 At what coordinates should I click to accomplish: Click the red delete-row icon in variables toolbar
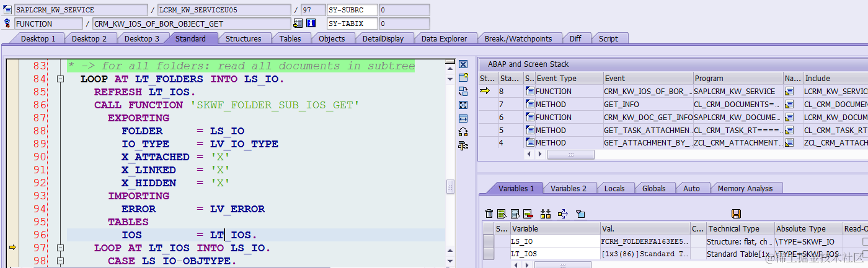(528, 214)
